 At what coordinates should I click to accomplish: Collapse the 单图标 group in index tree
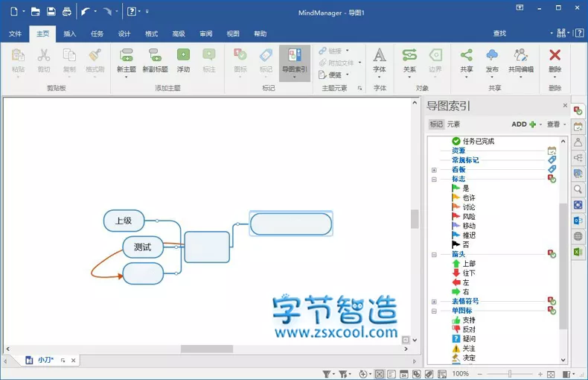point(434,311)
